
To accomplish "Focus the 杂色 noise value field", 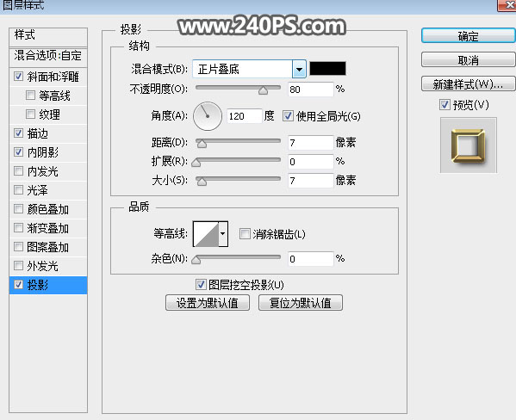I will pos(311,259).
